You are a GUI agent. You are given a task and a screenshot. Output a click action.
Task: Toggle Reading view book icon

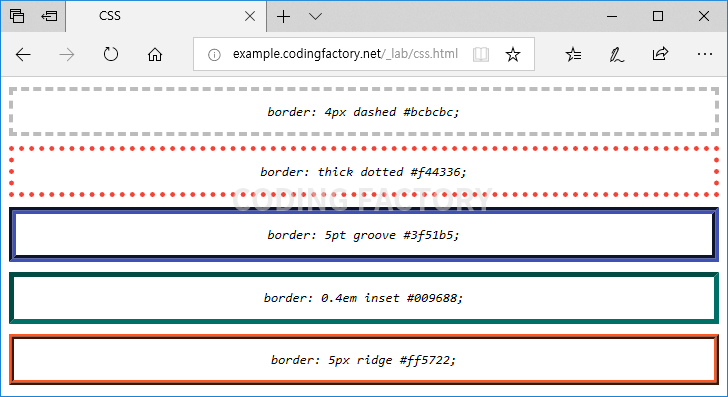click(x=481, y=54)
